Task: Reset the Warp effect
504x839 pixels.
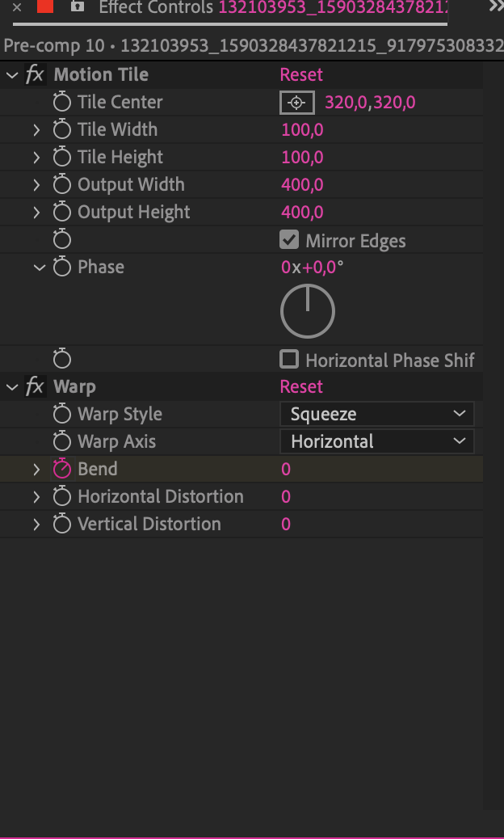Action: click(301, 386)
